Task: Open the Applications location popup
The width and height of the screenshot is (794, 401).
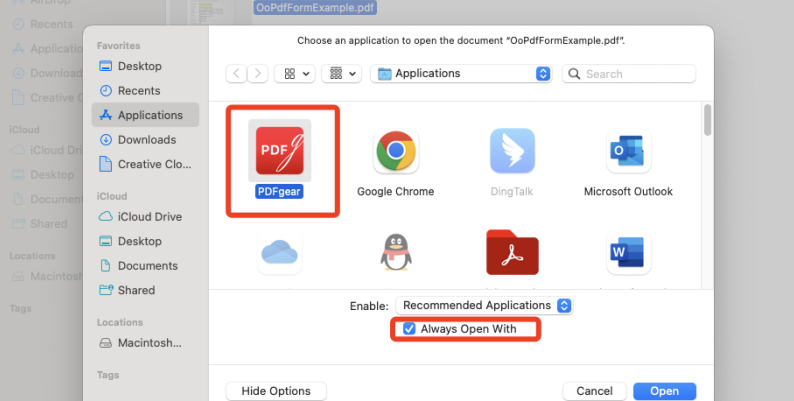Action: click(x=461, y=73)
